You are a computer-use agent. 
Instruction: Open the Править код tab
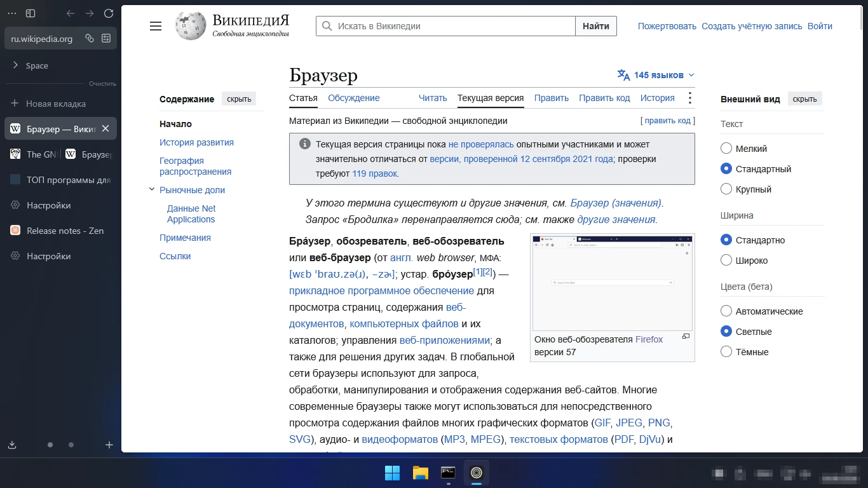pyautogui.click(x=604, y=98)
